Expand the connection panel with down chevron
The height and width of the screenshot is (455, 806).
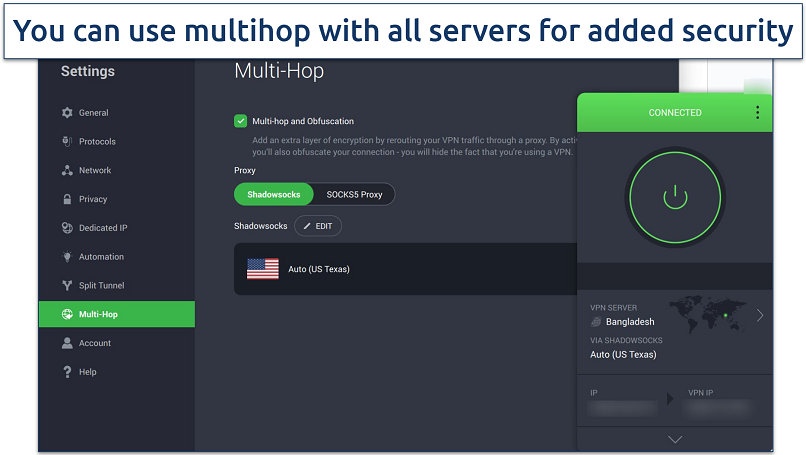coord(675,439)
